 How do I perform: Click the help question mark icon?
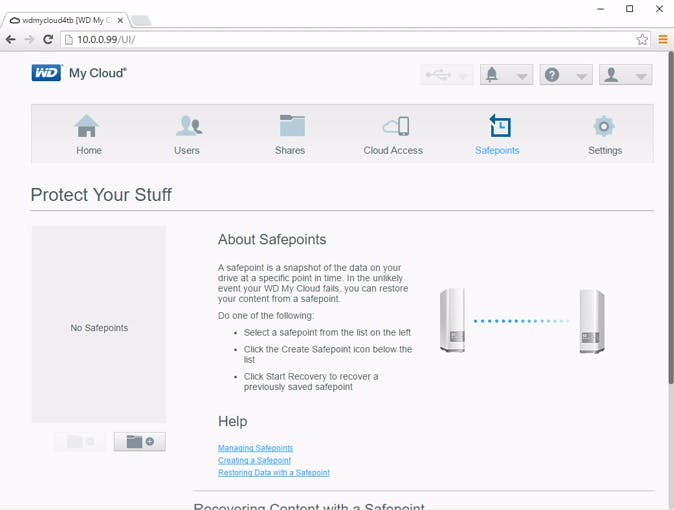(x=552, y=75)
